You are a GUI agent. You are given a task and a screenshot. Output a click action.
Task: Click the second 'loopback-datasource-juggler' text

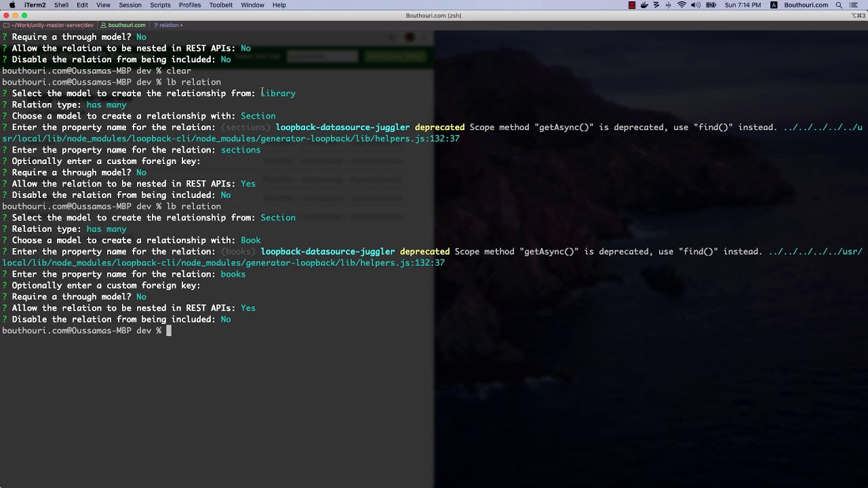pyautogui.click(x=328, y=251)
